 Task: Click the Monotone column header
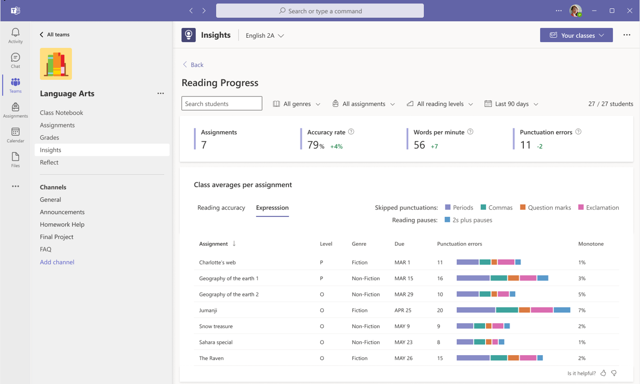591,244
